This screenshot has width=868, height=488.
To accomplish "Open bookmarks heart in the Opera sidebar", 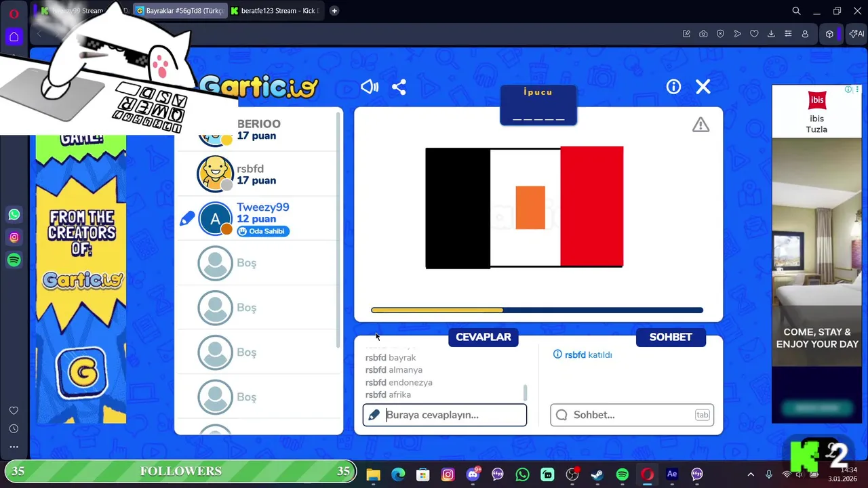I will tap(14, 411).
